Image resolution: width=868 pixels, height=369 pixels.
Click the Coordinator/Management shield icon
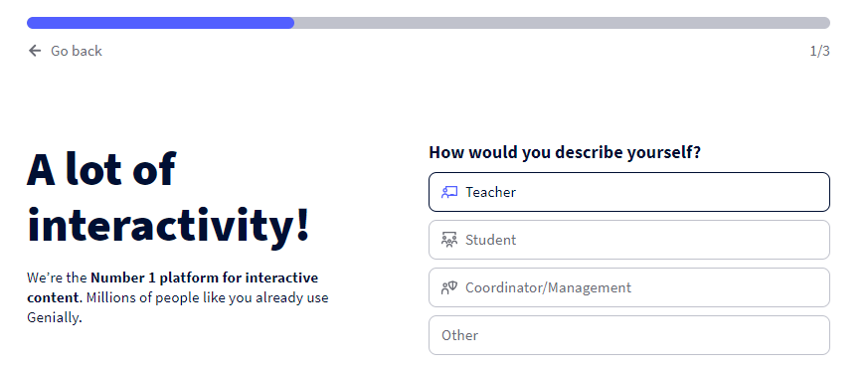pos(449,287)
